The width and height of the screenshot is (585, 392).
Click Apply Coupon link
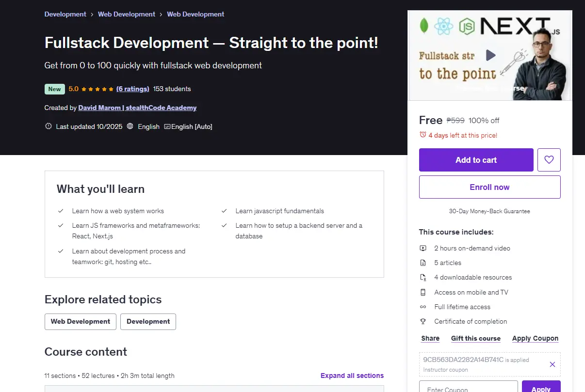click(x=536, y=338)
